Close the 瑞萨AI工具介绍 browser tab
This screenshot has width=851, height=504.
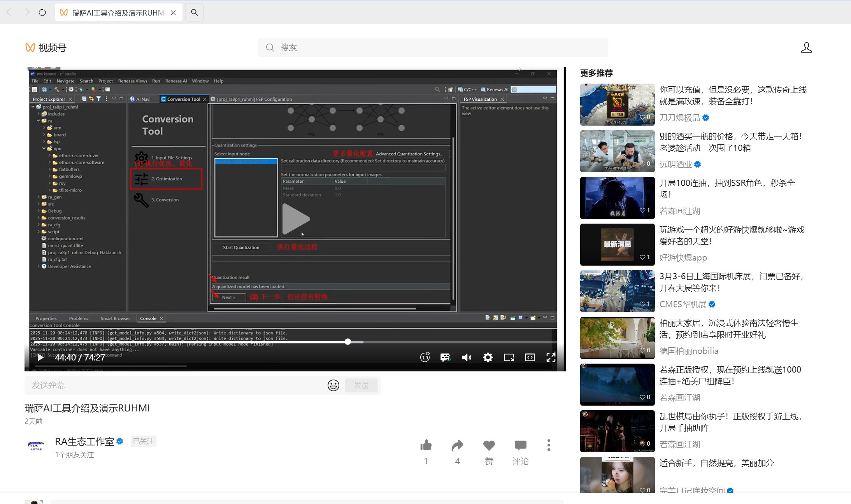click(x=173, y=13)
